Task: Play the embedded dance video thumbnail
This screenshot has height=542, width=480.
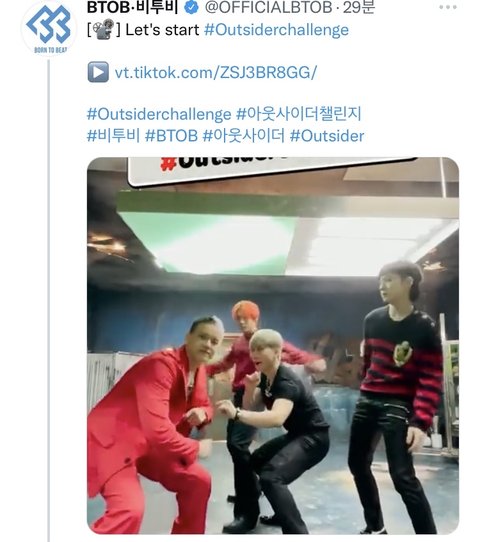Action: [273, 346]
